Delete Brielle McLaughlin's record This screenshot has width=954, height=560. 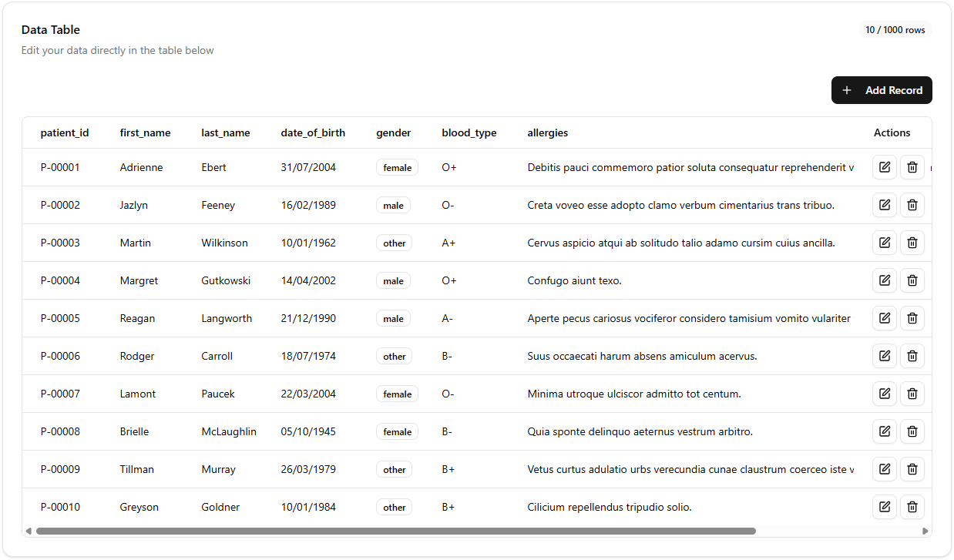(912, 431)
